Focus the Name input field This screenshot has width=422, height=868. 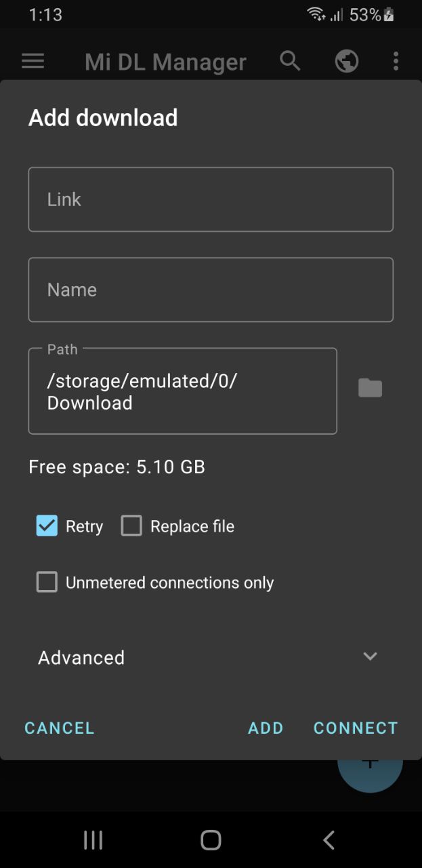211,290
